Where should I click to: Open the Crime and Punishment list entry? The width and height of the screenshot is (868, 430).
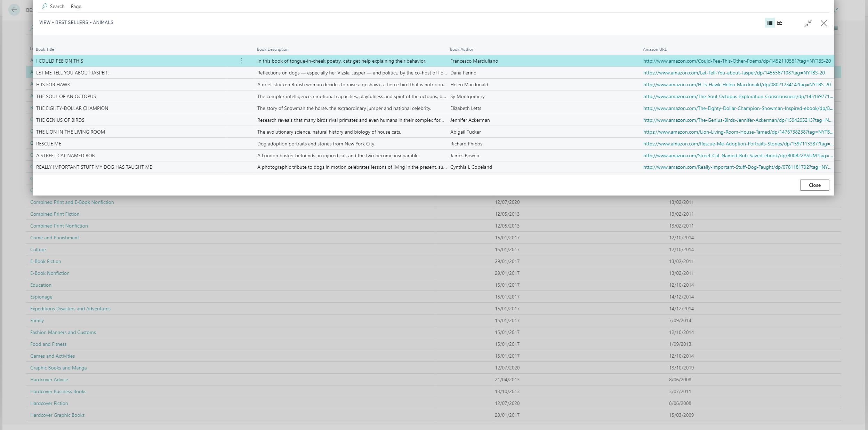(54, 237)
